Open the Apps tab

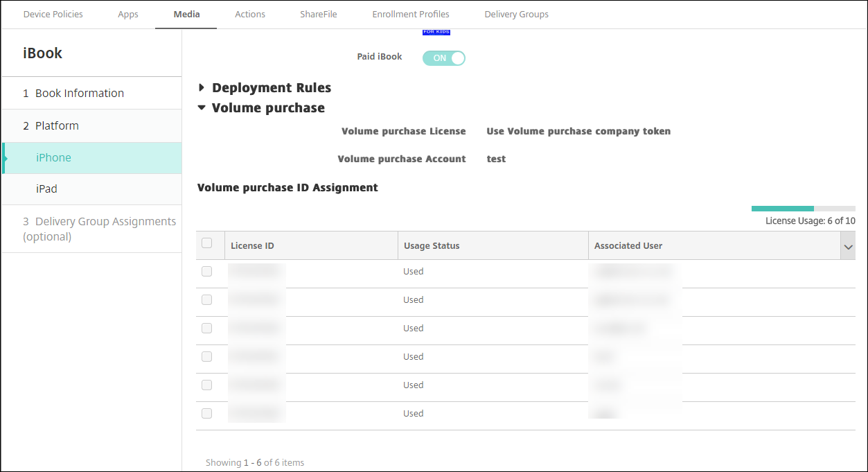128,15
